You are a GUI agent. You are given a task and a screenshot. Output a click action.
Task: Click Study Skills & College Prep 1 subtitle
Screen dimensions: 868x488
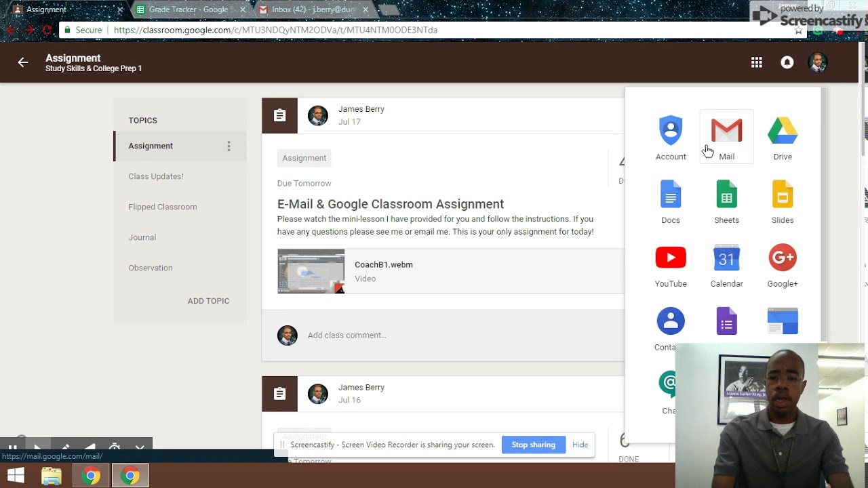pyautogui.click(x=94, y=68)
